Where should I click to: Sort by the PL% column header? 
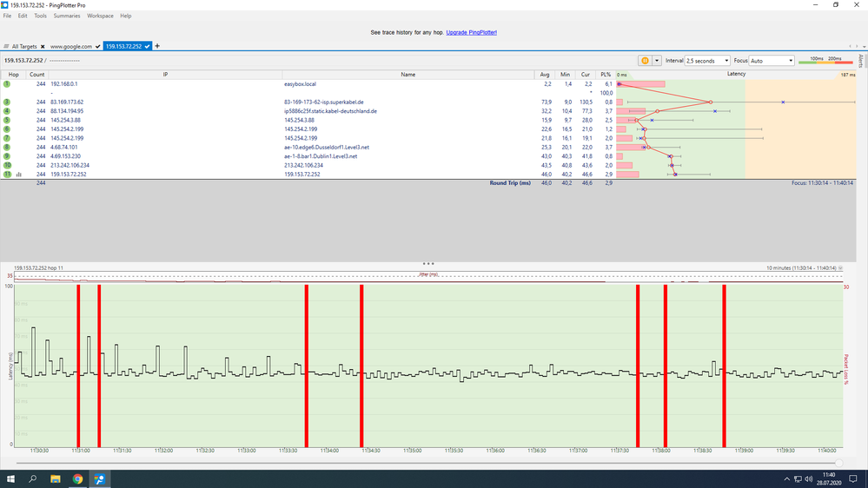click(605, 75)
